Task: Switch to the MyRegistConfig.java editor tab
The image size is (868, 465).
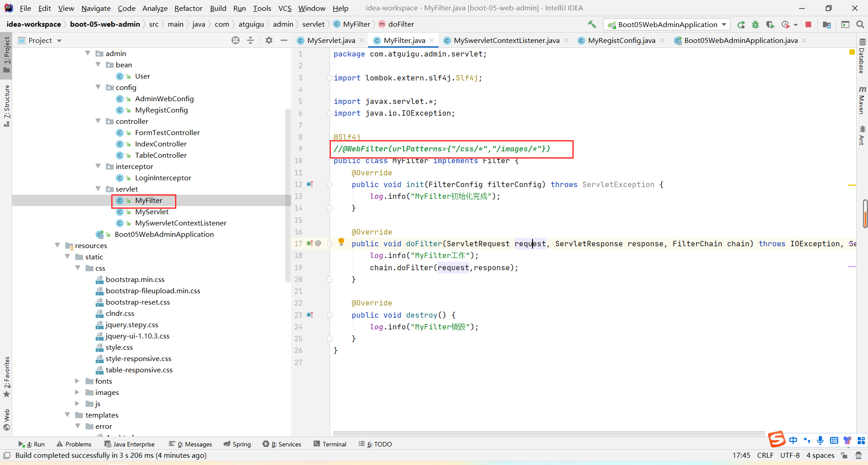Action: tap(621, 40)
